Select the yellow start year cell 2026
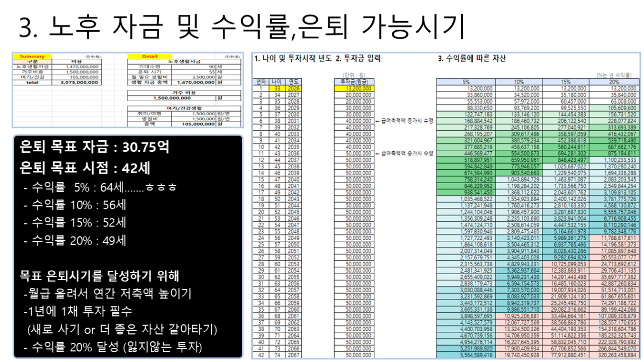Viewport: 644px width, 362px height. [291, 88]
